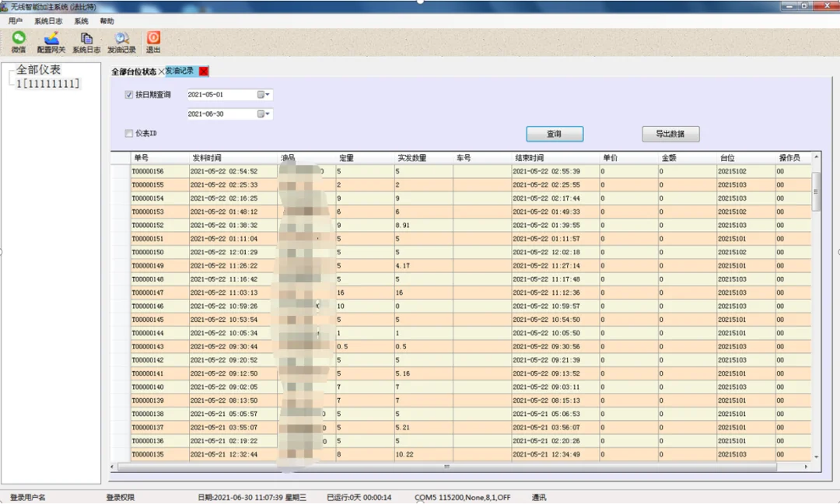Viewport: 840px width, 504px height.
Task: Open start date 2021-05-01 calendar dropdown
Action: coord(263,95)
